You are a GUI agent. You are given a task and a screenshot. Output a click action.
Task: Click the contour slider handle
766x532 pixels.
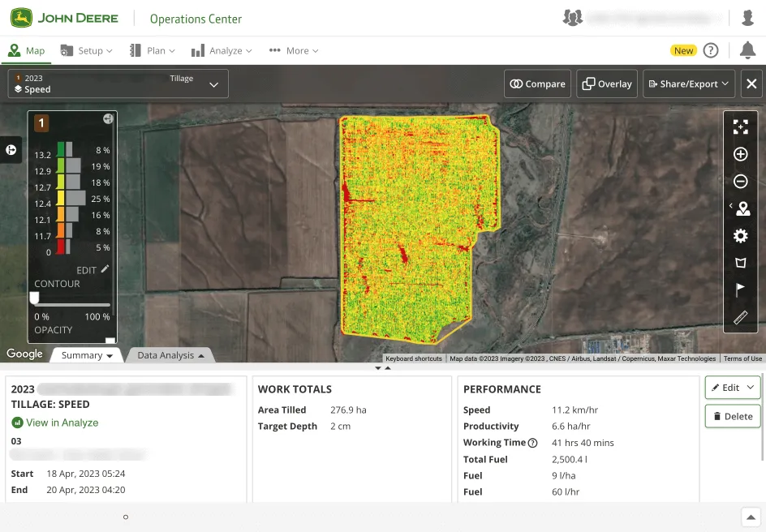(34, 298)
